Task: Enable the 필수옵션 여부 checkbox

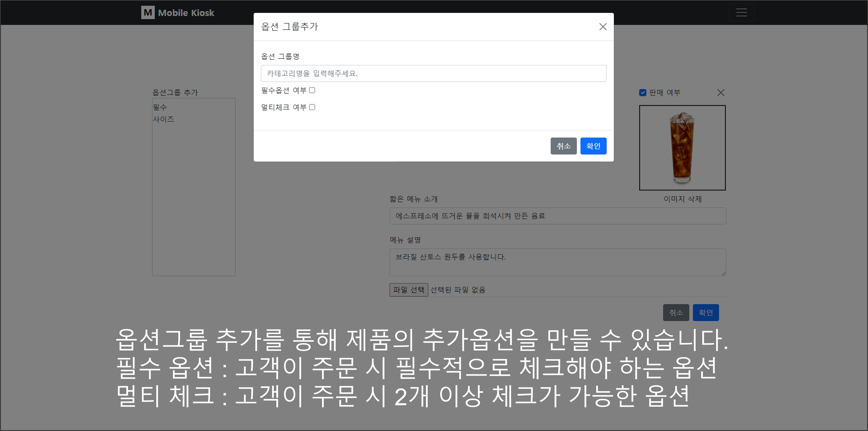Action: 312,90
